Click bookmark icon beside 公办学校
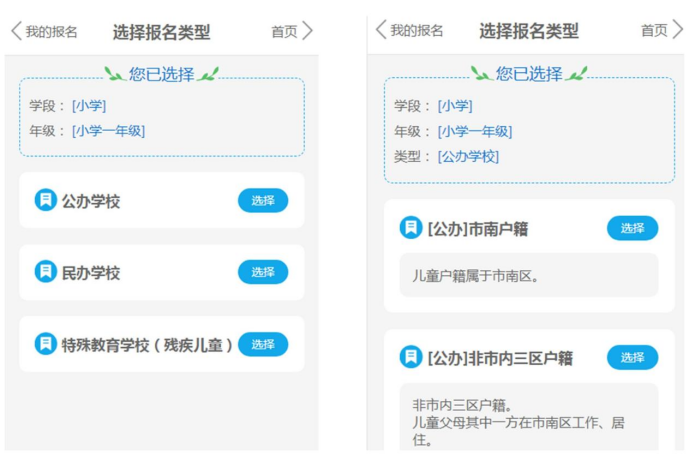 (46, 200)
